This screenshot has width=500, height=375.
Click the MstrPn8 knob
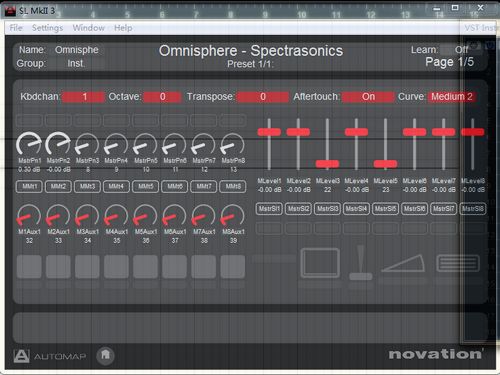(x=233, y=145)
